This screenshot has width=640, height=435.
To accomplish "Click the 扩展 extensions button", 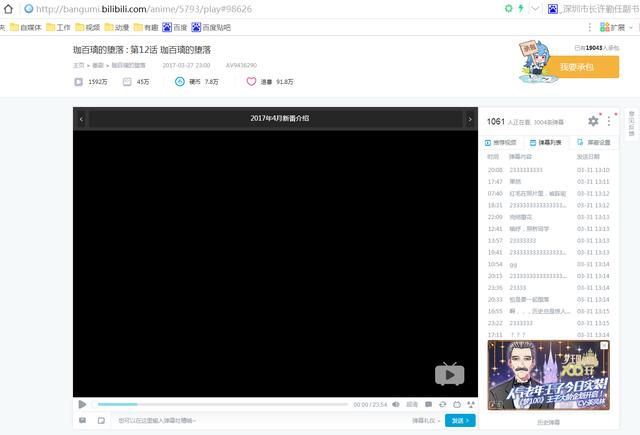I will click(616, 27).
